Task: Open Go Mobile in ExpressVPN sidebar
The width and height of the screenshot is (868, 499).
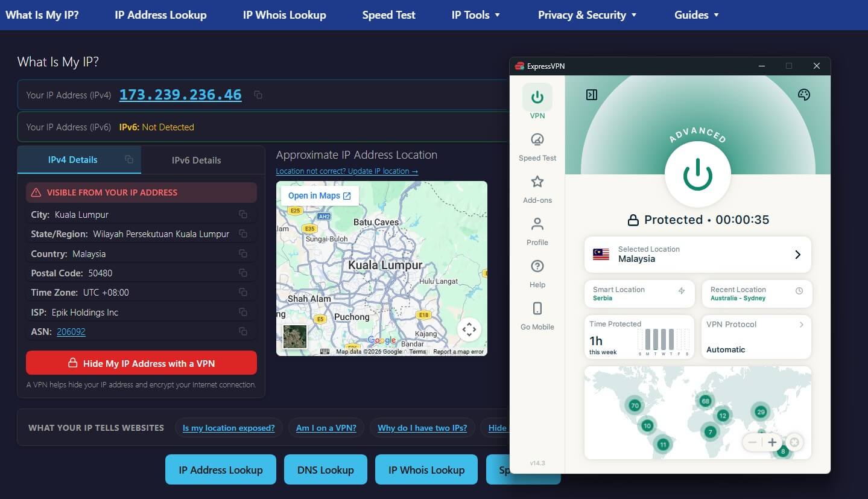Action: (537, 316)
